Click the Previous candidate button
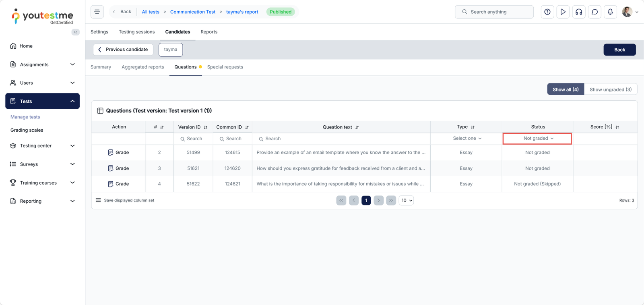This screenshot has width=644, height=305. [x=123, y=50]
